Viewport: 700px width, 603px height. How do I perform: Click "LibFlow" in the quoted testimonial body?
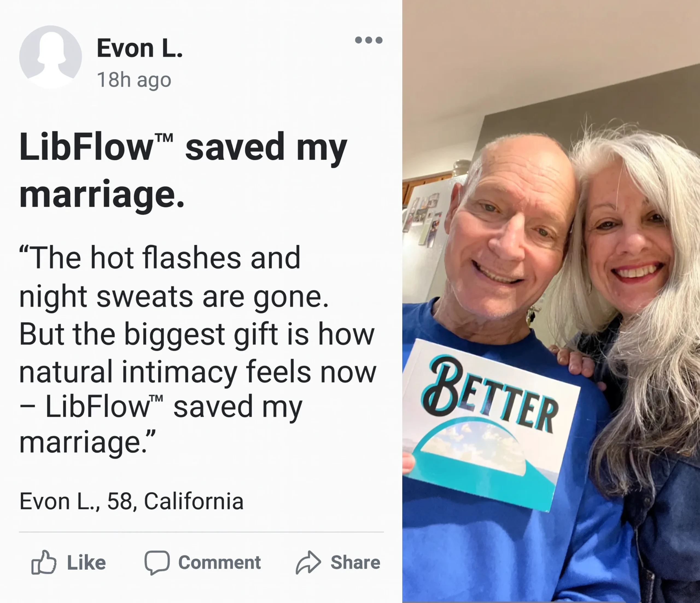[x=97, y=406]
